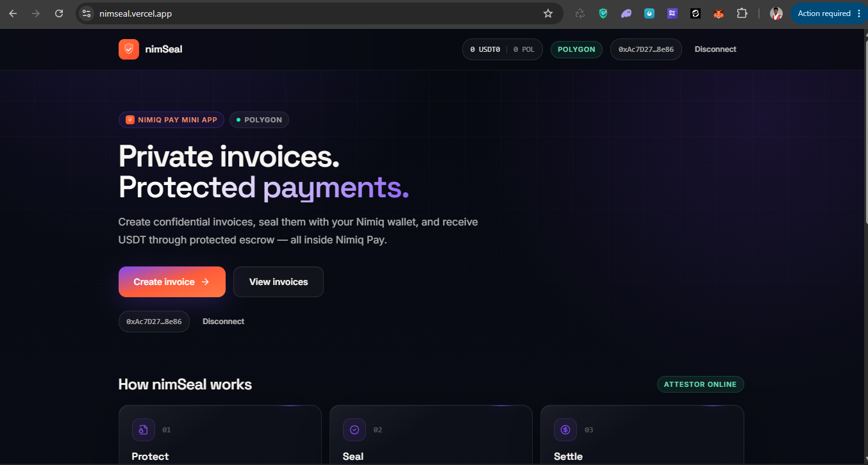This screenshot has height=465, width=868.
Task: Click the address bar URL nimseal.vercel.app
Action: [x=135, y=13]
